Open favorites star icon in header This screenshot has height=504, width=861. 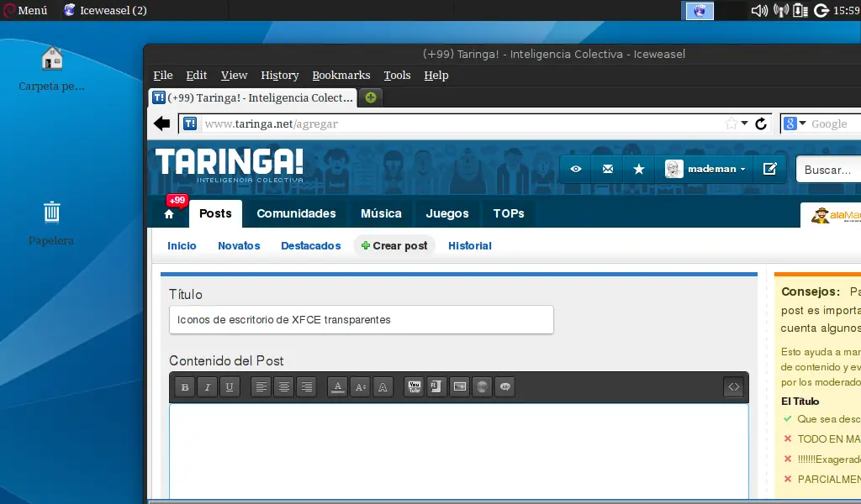coord(639,169)
